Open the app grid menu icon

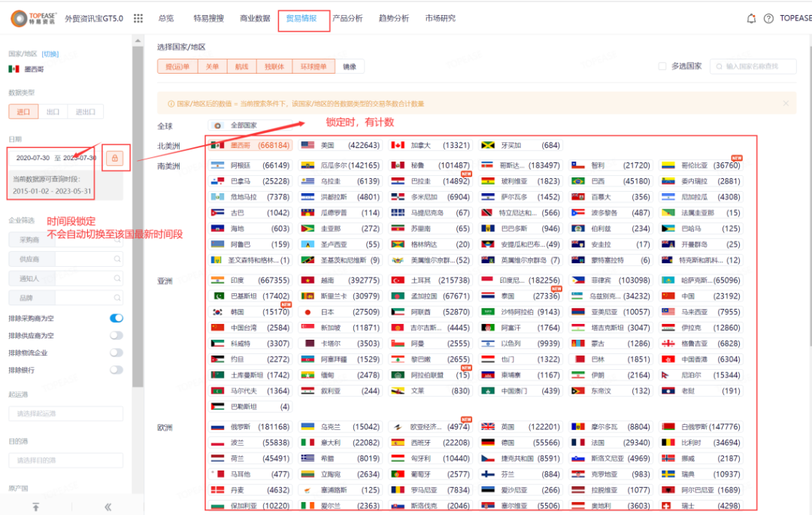[138, 19]
